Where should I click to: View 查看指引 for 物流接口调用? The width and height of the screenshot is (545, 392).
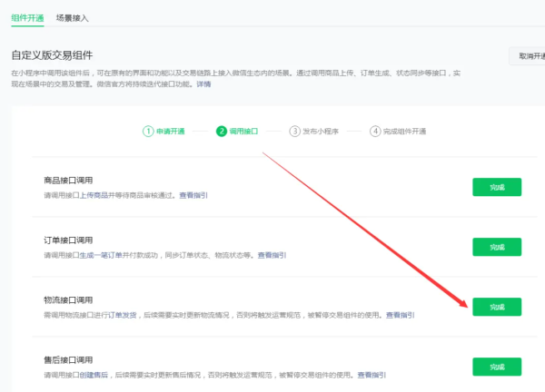pyautogui.click(x=401, y=315)
